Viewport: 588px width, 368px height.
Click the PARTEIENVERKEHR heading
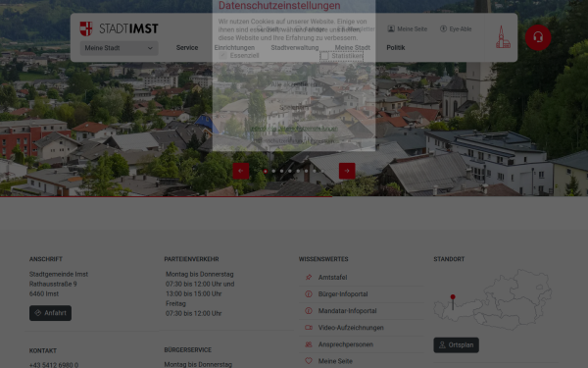tap(191, 259)
